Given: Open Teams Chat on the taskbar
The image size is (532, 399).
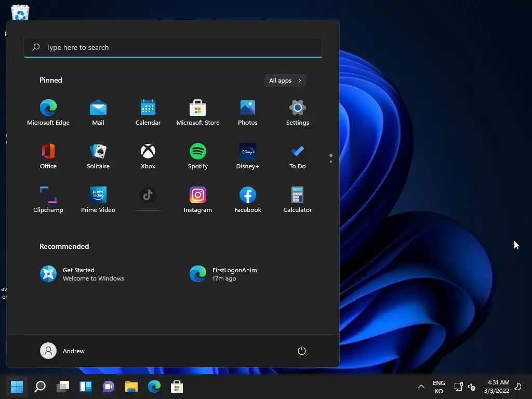Looking at the screenshot, I should [109, 387].
